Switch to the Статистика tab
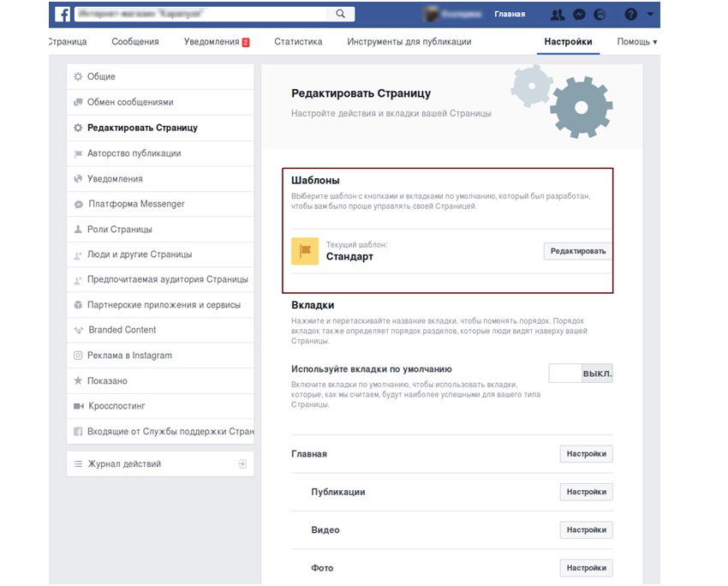The width and height of the screenshot is (728, 586). click(x=298, y=42)
